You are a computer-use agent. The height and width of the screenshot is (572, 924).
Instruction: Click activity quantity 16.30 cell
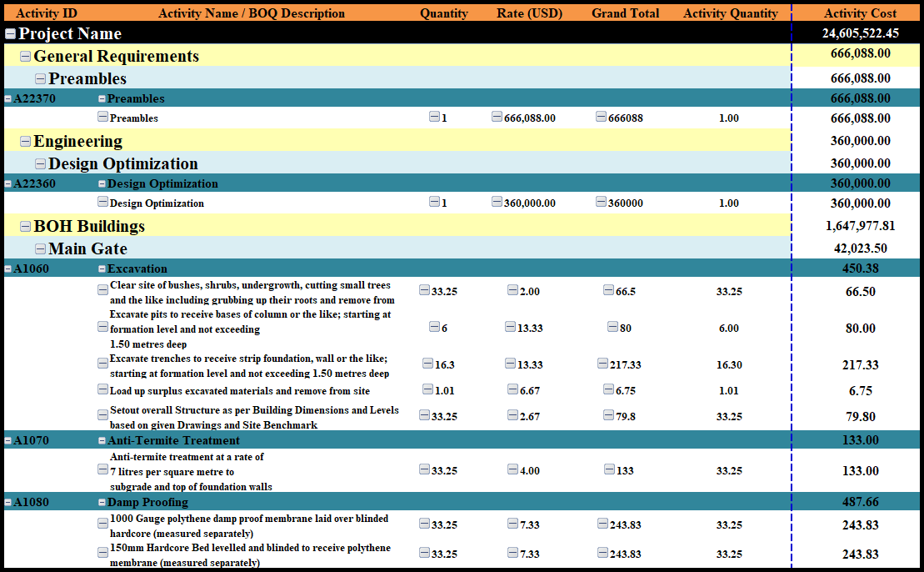(729, 365)
